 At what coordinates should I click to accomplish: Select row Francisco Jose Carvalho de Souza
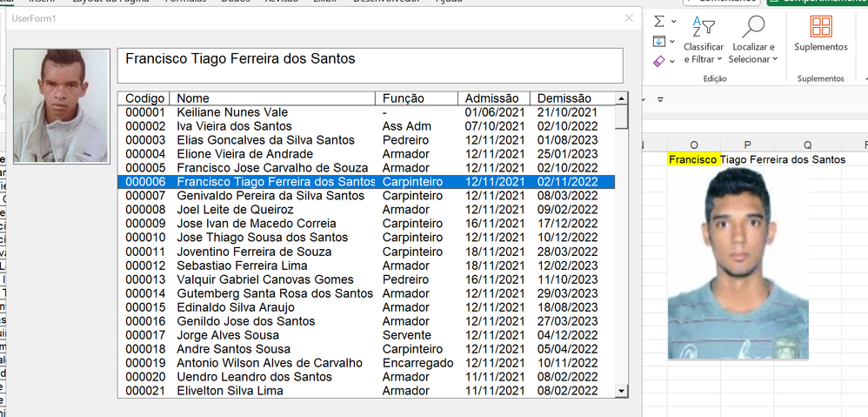click(366, 168)
